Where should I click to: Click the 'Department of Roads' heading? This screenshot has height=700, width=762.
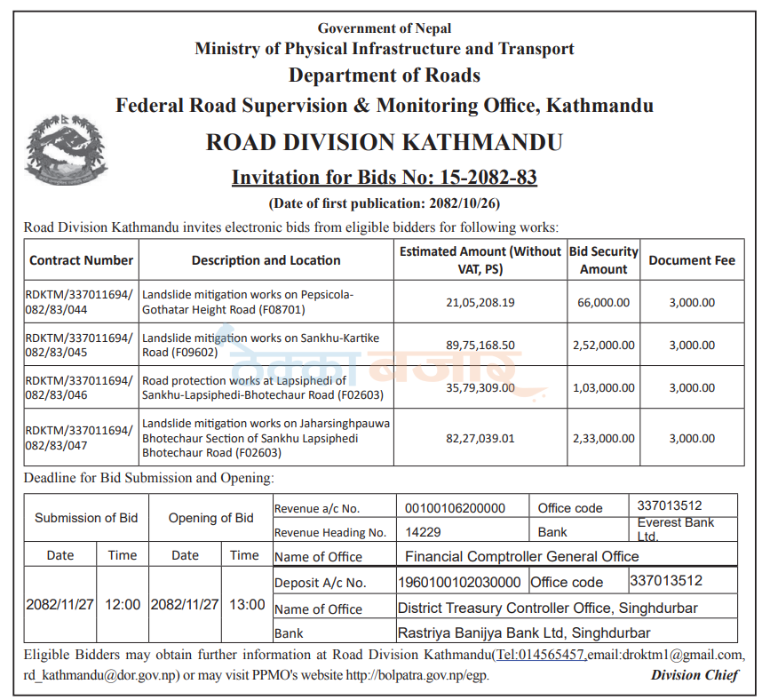(384, 76)
